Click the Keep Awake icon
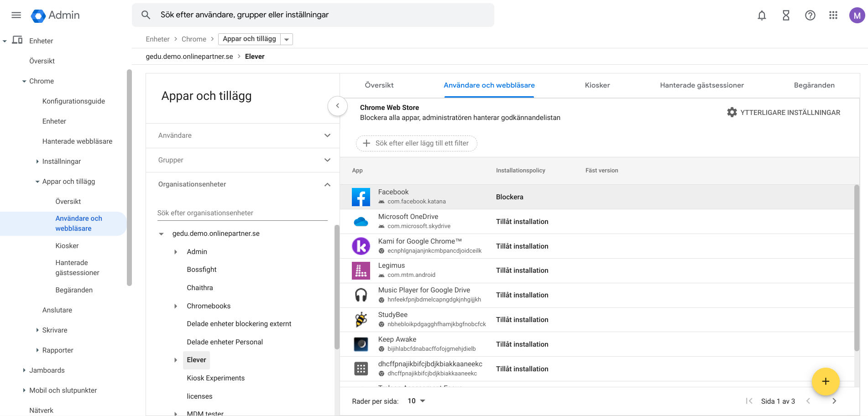The height and width of the screenshot is (416, 868). coord(361,344)
